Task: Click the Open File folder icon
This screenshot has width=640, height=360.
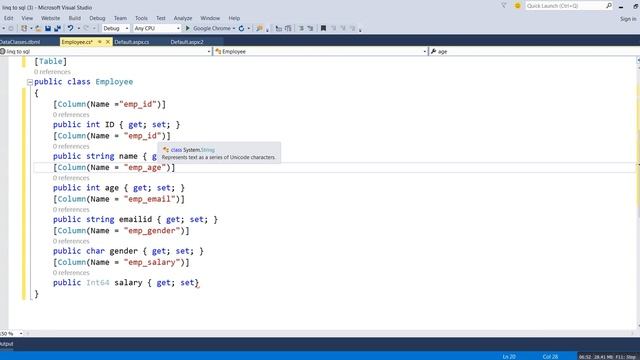Action: tap(38, 28)
